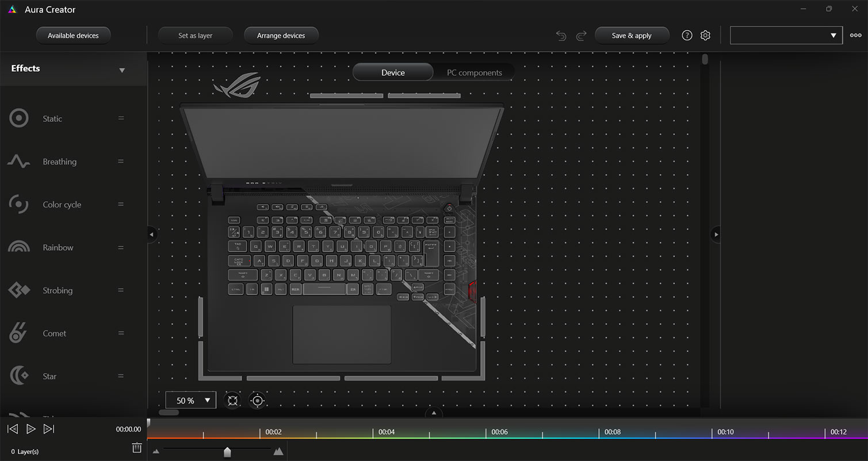Image resolution: width=868 pixels, height=461 pixels.
Task: Click the Undo arrow
Action: click(560, 35)
